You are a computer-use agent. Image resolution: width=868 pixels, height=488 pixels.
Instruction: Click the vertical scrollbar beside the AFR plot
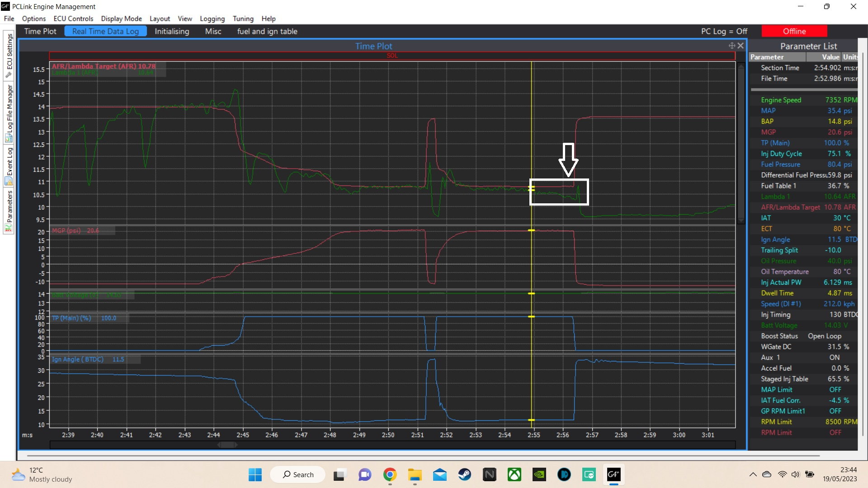click(x=741, y=143)
